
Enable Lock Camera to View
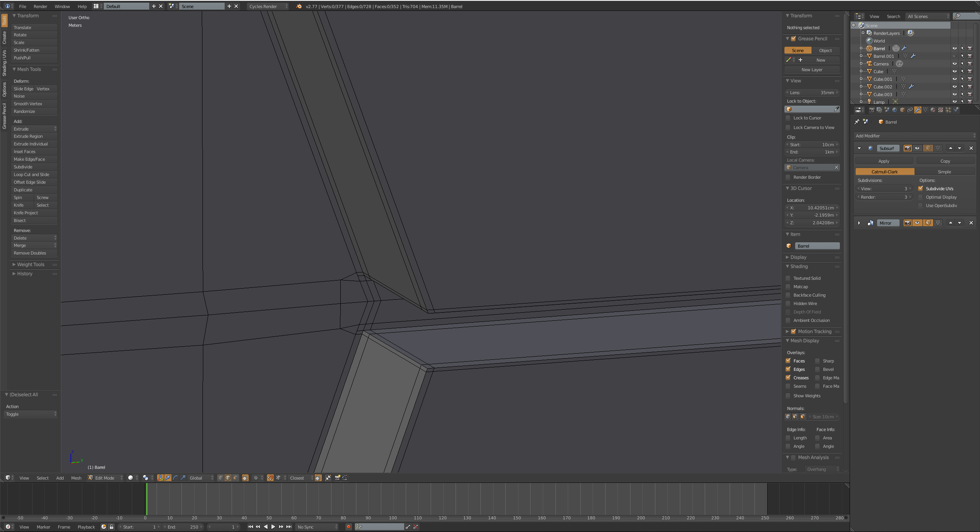[x=788, y=127]
